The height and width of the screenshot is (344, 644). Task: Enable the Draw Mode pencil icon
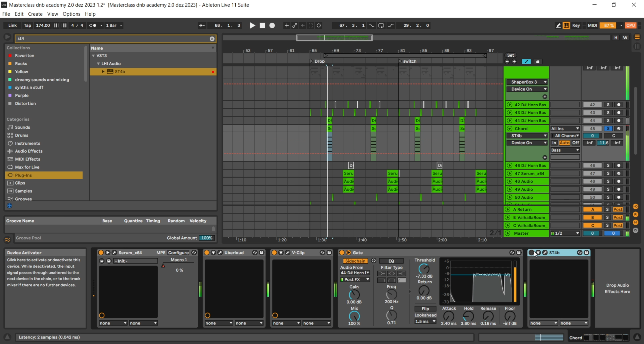click(558, 25)
